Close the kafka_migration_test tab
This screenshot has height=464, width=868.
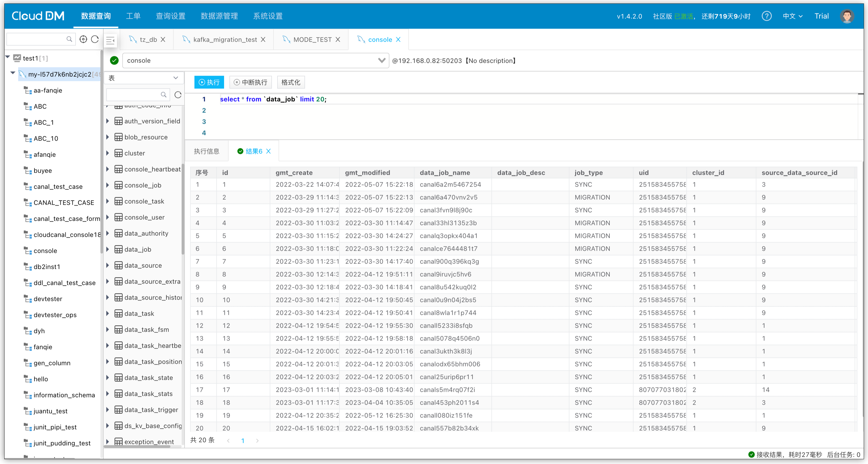pos(264,40)
